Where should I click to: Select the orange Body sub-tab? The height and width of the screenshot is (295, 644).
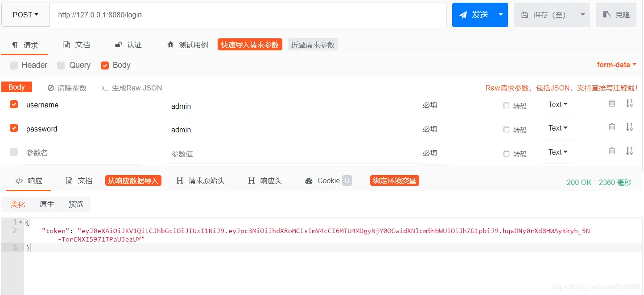pyautogui.click(x=17, y=87)
